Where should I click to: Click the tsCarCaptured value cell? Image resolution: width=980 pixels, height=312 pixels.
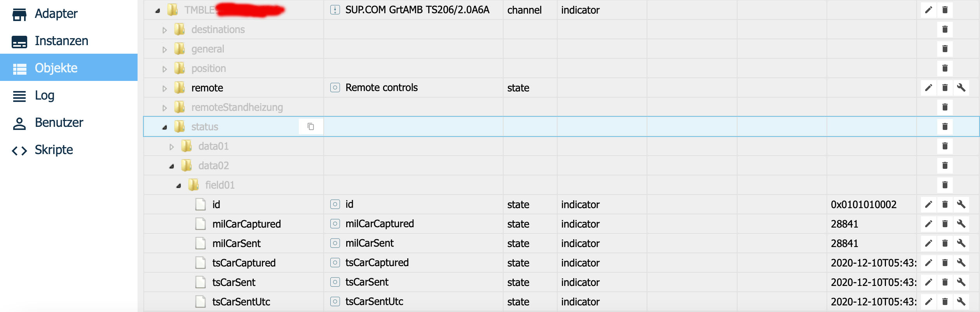(x=873, y=263)
